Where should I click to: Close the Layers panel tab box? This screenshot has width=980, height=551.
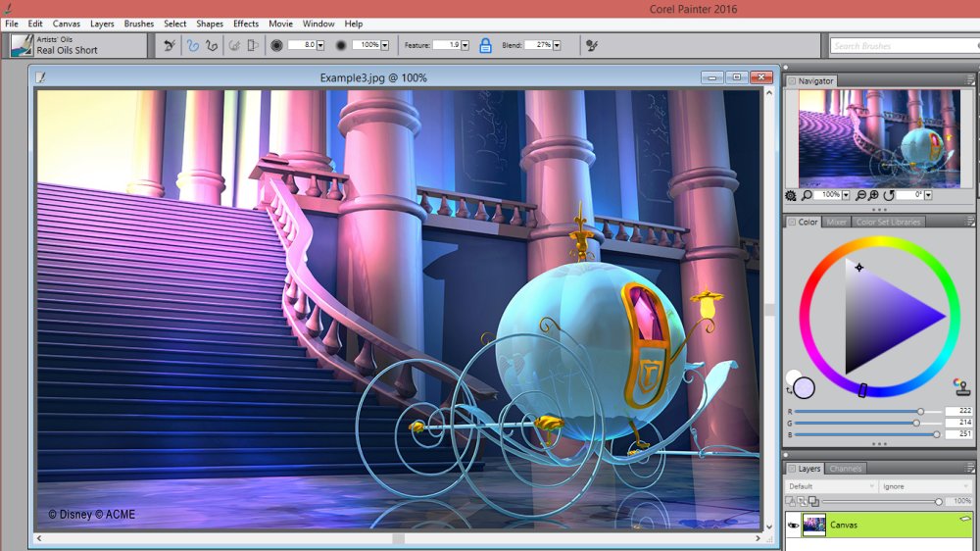click(x=792, y=469)
